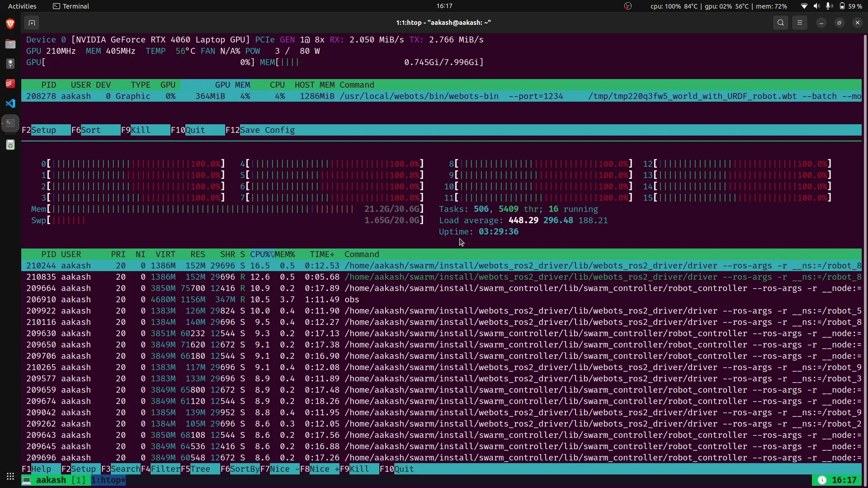Select the 1:htop tmux window tab
Screen dimensions: 868x488
(x=108, y=480)
